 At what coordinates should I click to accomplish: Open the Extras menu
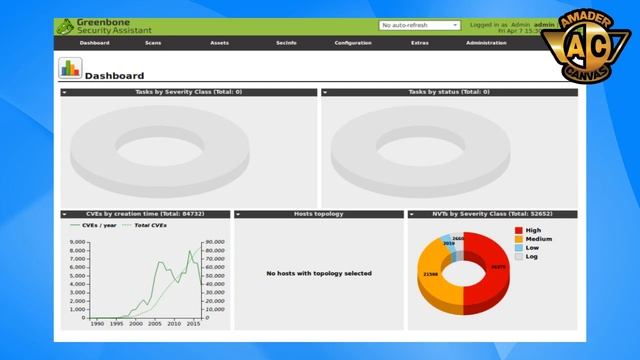(x=420, y=43)
